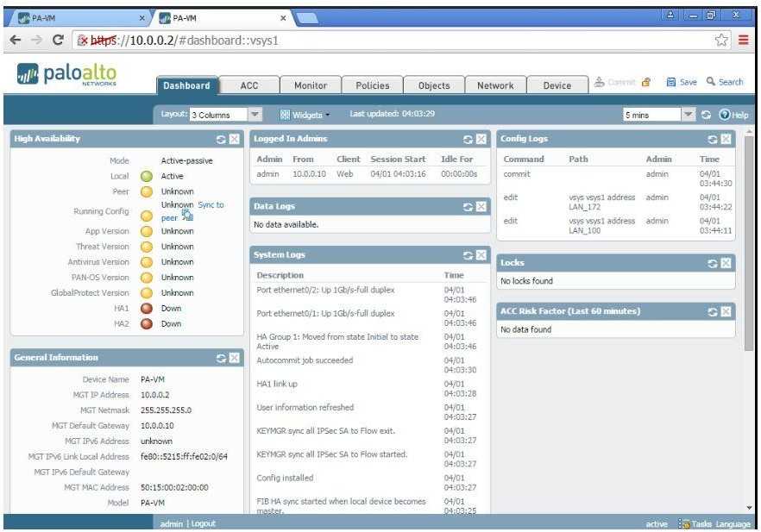Expand the Widgets menu

(x=305, y=115)
